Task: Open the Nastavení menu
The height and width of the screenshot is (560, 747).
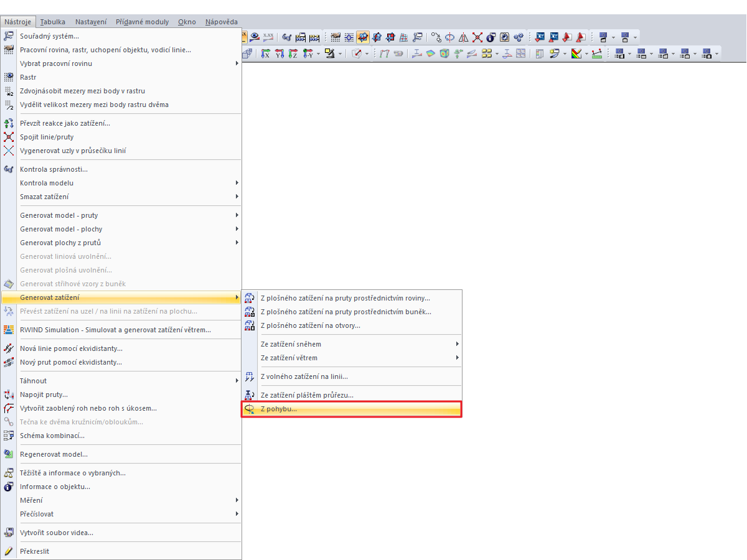Action: [91, 22]
